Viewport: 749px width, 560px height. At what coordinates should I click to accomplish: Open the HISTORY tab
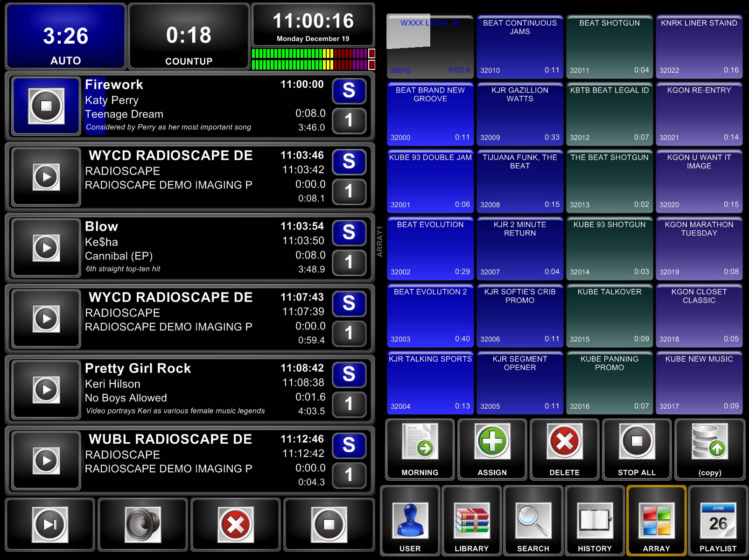point(595,521)
